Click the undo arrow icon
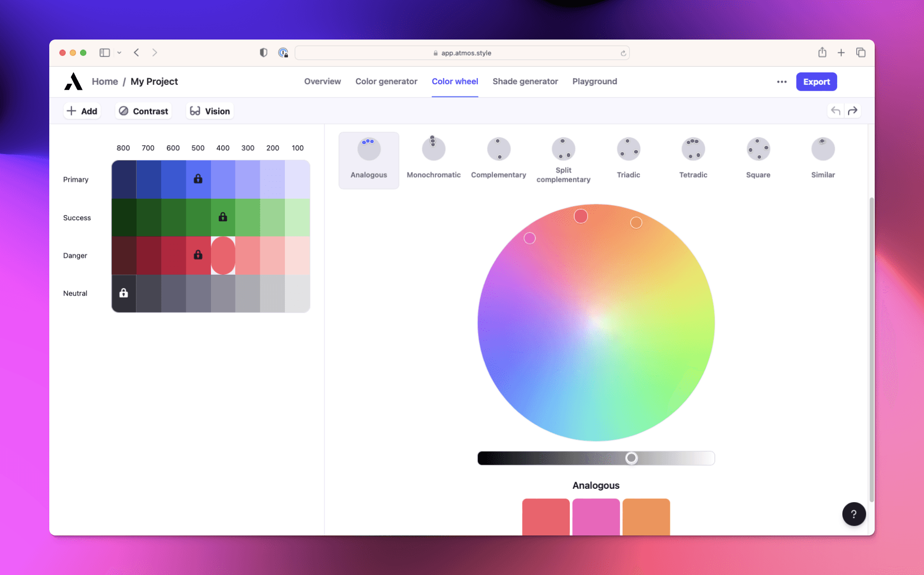924x575 pixels. coord(835,110)
